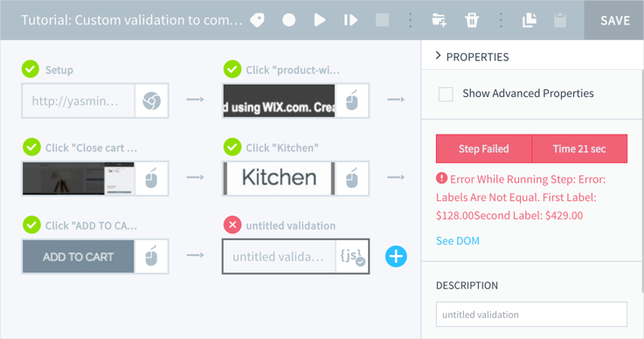Screen dimensions: 644x339
Task: Delete using the trash can icon
Action: (472, 20)
